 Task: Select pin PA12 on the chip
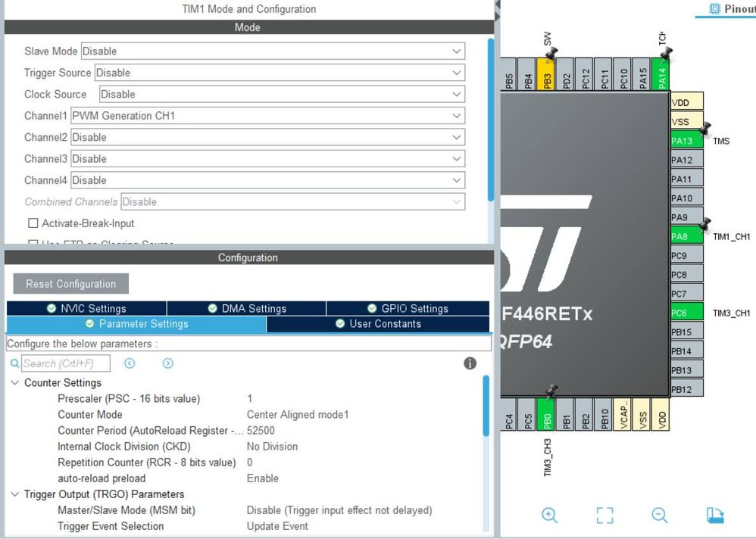[x=686, y=160]
